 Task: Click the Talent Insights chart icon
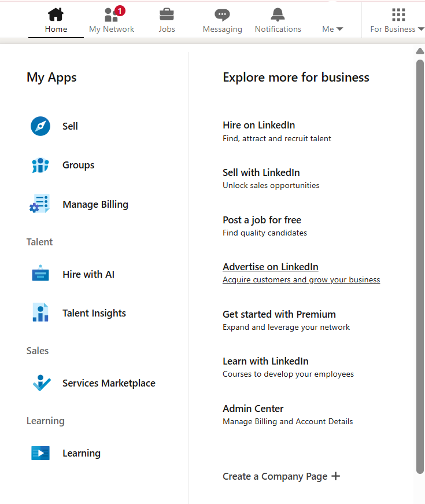click(x=40, y=312)
